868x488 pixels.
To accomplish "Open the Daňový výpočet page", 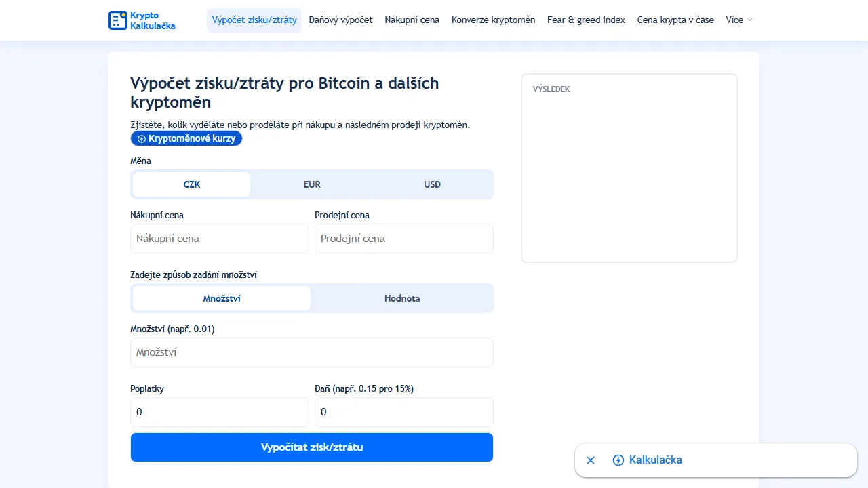I will click(340, 20).
